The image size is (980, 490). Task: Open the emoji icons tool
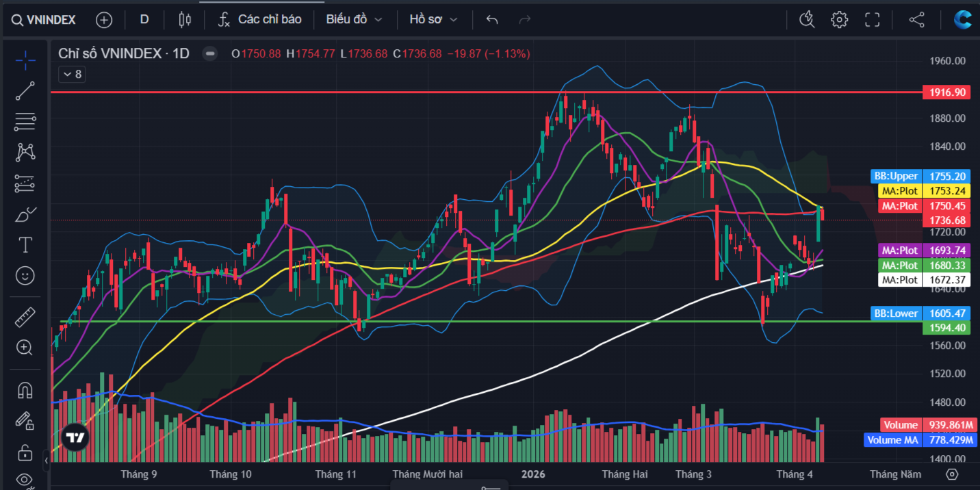25,276
